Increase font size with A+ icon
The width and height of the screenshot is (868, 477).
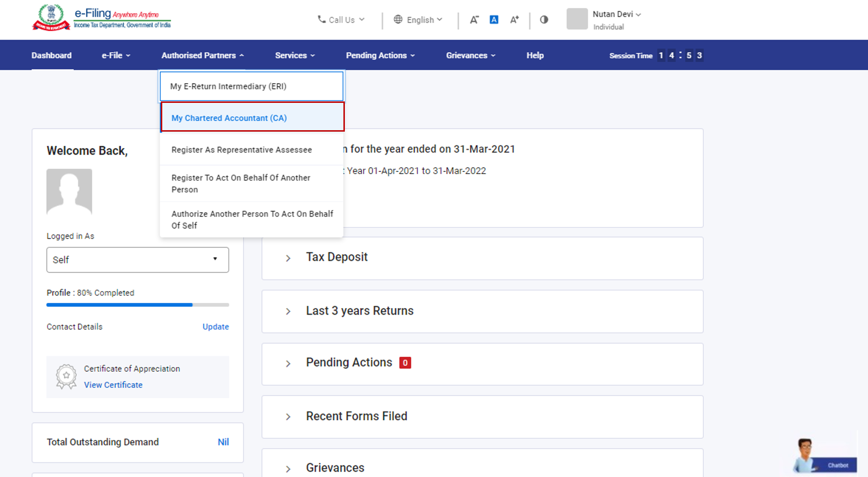point(514,20)
